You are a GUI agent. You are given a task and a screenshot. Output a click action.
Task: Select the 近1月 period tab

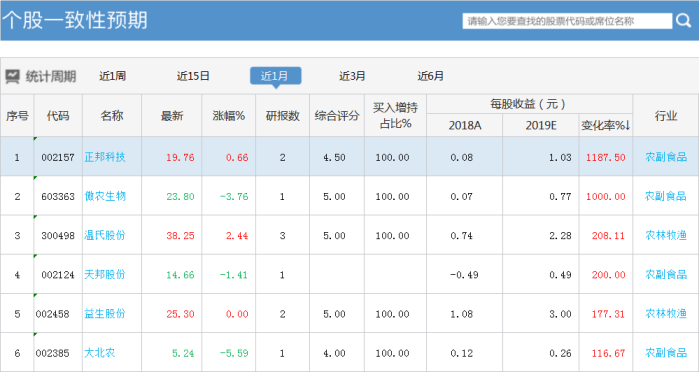[275, 76]
